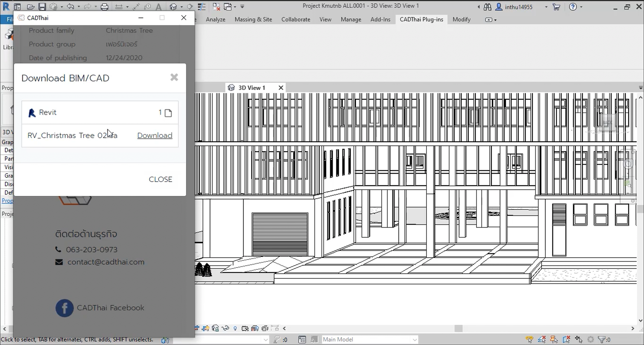Open Measure tool dropdown arrow
The image size is (644, 345).
[x=127, y=7]
